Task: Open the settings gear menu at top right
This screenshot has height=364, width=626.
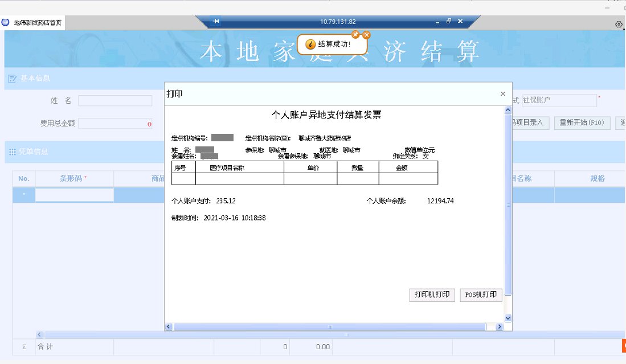Action: (x=619, y=24)
